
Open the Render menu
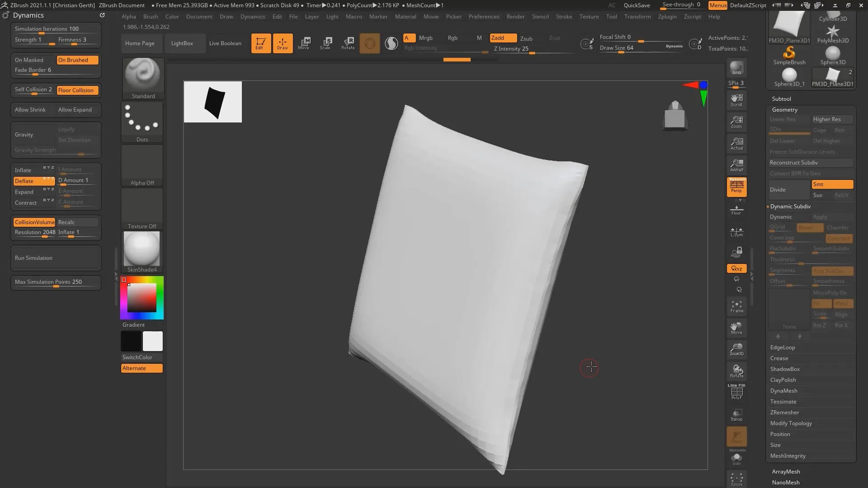tap(515, 17)
